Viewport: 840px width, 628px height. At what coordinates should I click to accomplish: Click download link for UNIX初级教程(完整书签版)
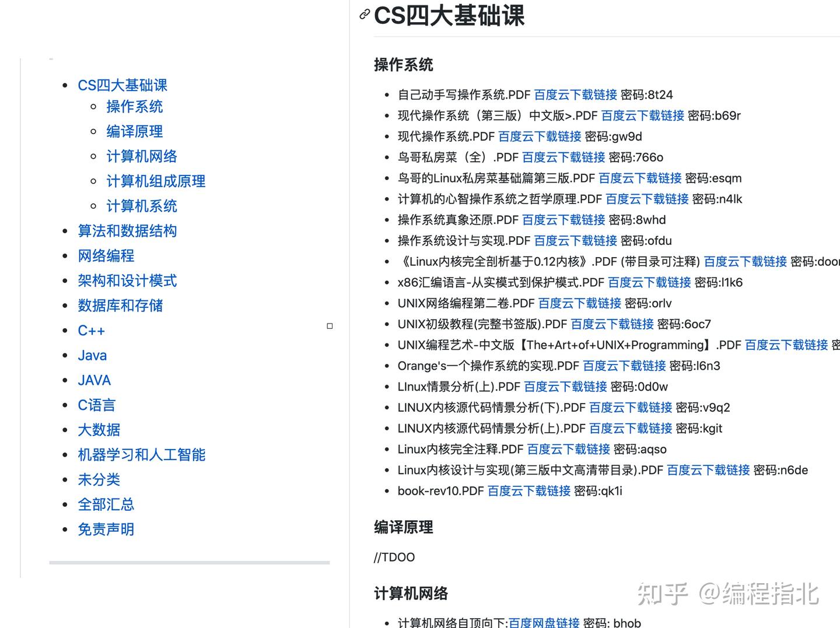612,324
